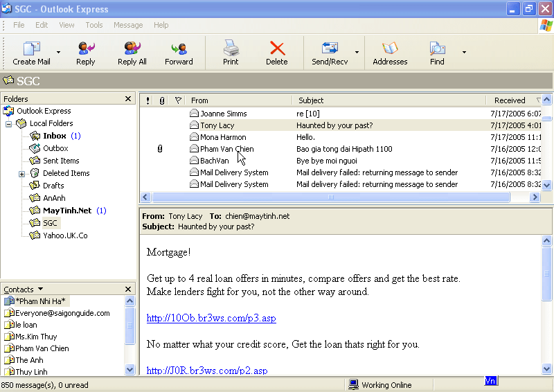Click attachment icon on Pham Van Chien message
554x392 pixels.
coord(160,149)
